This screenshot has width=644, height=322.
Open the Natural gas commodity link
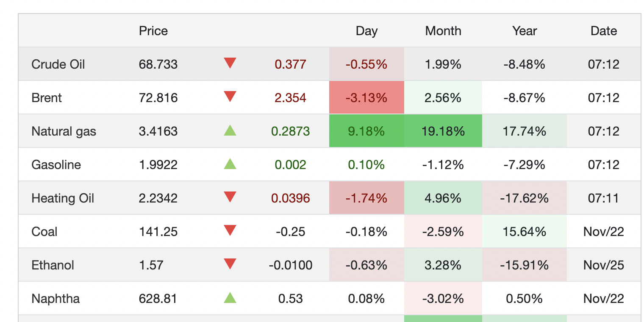[x=64, y=131]
